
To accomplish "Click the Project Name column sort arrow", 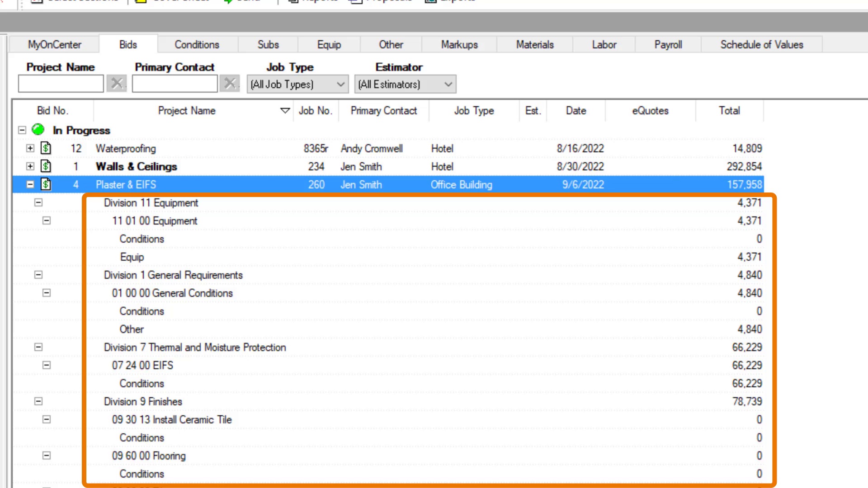I will click(x=285, y=111).
